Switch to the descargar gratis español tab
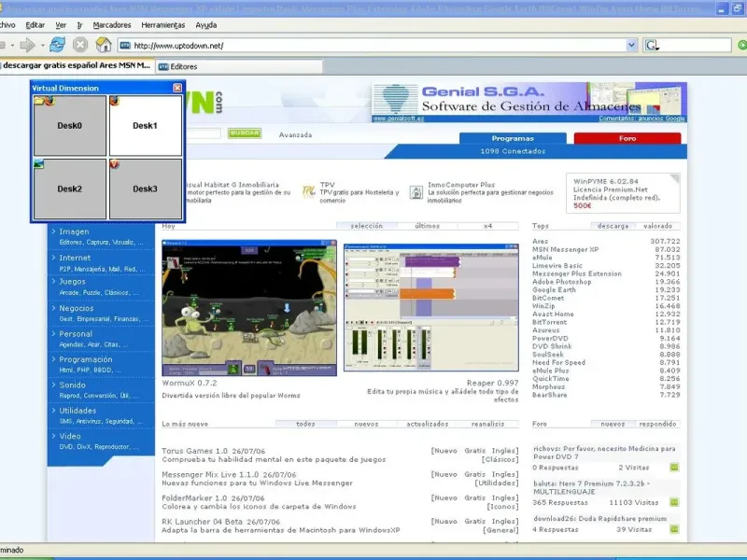Screen dimensions: 747x560 [77, 65]
